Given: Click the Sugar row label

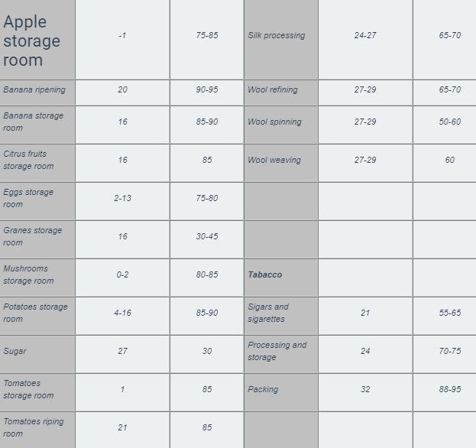Looking at the screenshot, I should (x=15, y=351).
